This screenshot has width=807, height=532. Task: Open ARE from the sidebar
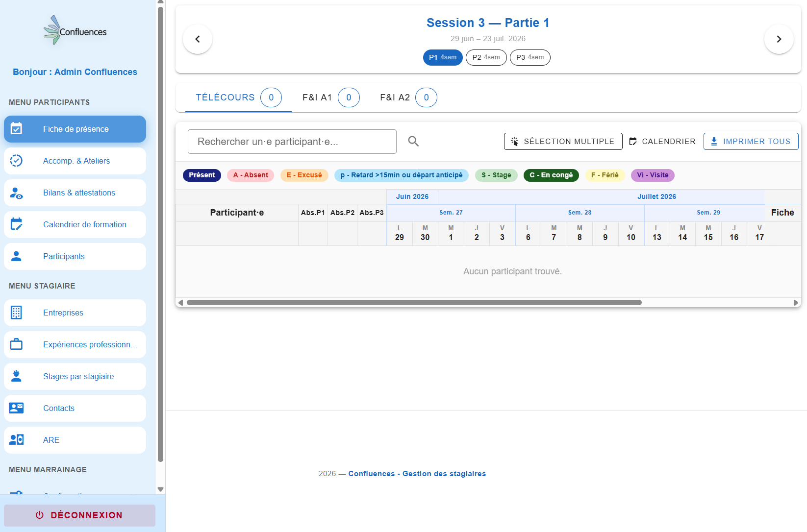[x=75, y=440]
